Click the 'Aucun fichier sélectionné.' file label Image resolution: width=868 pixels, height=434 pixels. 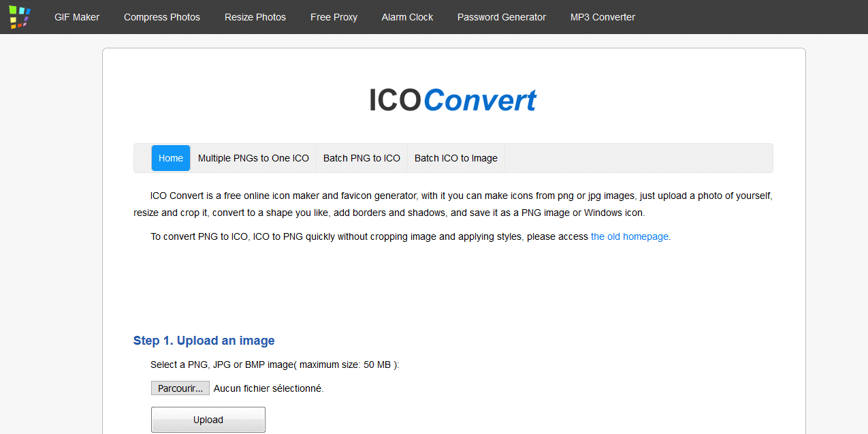[269, 388]
